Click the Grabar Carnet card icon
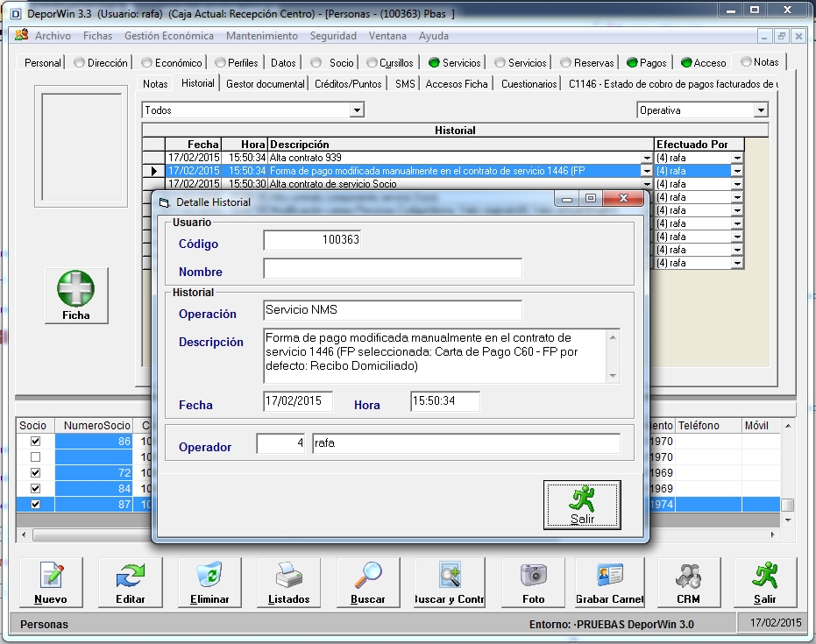816x644 pixels. pyautogui.click(x=610, y=575)
